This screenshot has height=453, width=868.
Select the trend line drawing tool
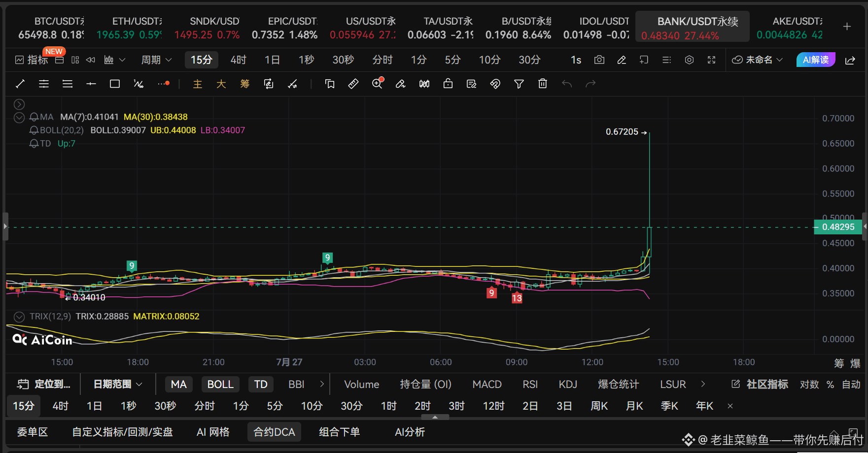pyautogui.click(x=20, y=84)
